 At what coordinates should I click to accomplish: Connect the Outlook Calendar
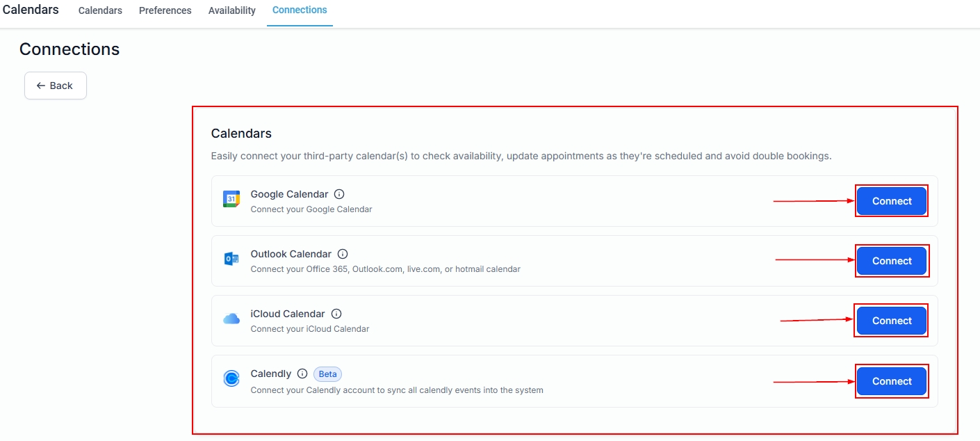pos(892,262)
